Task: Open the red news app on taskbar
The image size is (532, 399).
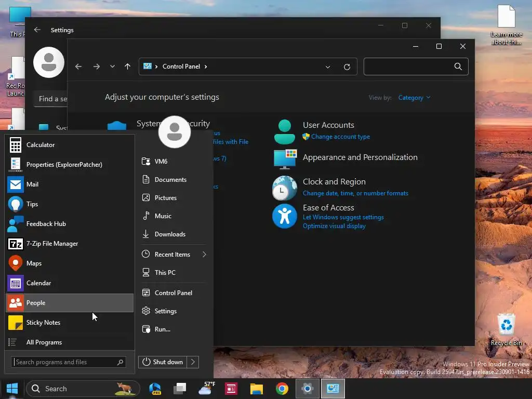Action: pyautogui.click(x=231, y=389)
